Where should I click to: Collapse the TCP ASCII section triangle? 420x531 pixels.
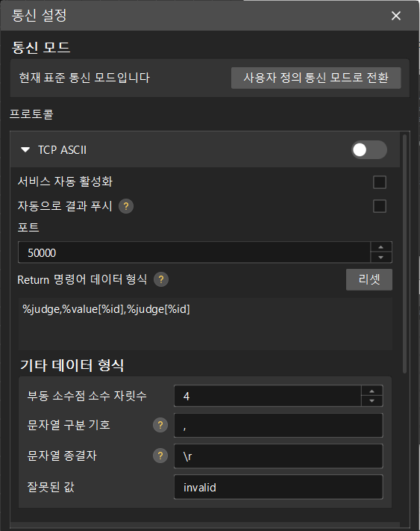click(x=25, y=149)
